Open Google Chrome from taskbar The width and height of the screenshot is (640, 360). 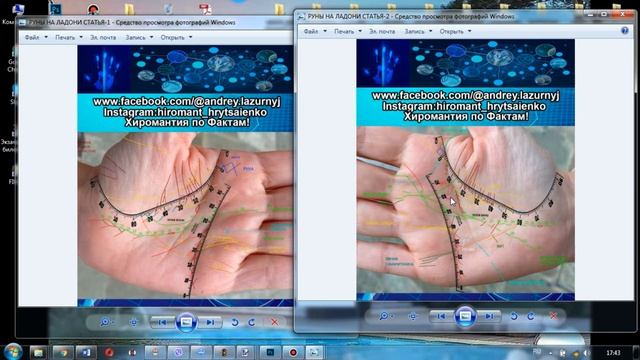coord(62,352)
